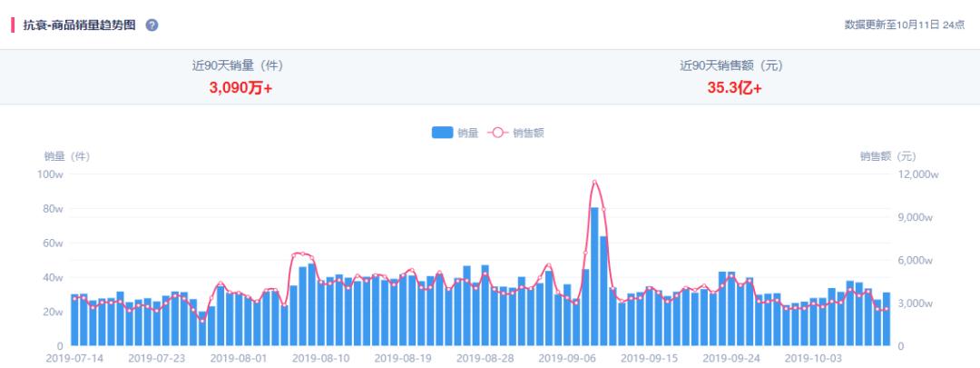Viewport: 980px width, 368px height.
Task: Click the label 近90天销售额（元）
Action: pos(731,65)
